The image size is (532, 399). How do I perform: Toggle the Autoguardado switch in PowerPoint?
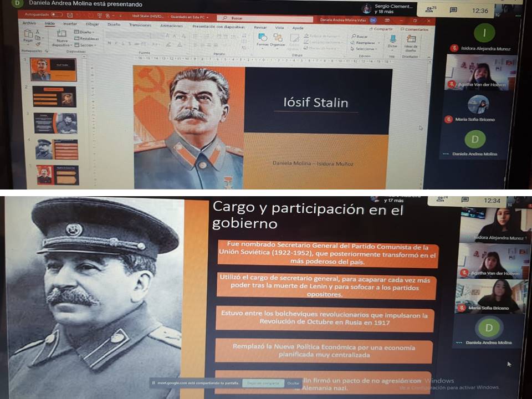point(57,14)
